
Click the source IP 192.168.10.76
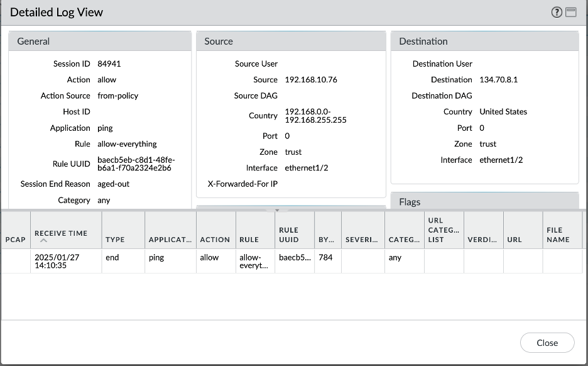311,80
